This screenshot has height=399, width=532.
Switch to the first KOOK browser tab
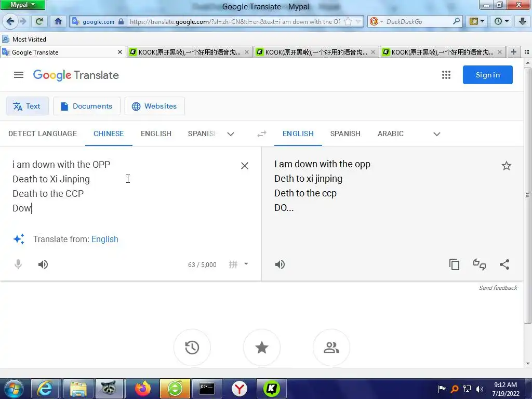189,52
